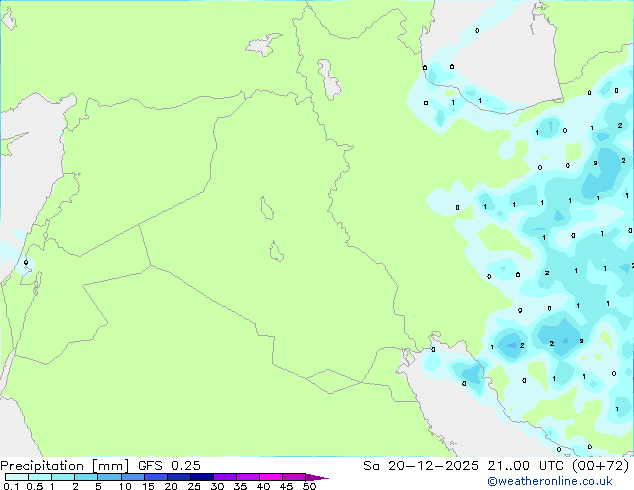Click the "45" legend scale label

click(x=286, y=486)
